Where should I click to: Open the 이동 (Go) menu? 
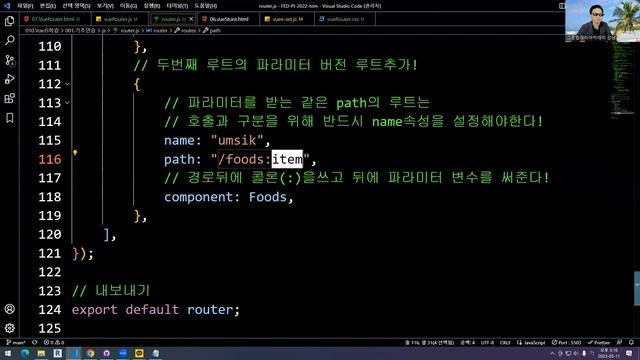pos(128,6)
